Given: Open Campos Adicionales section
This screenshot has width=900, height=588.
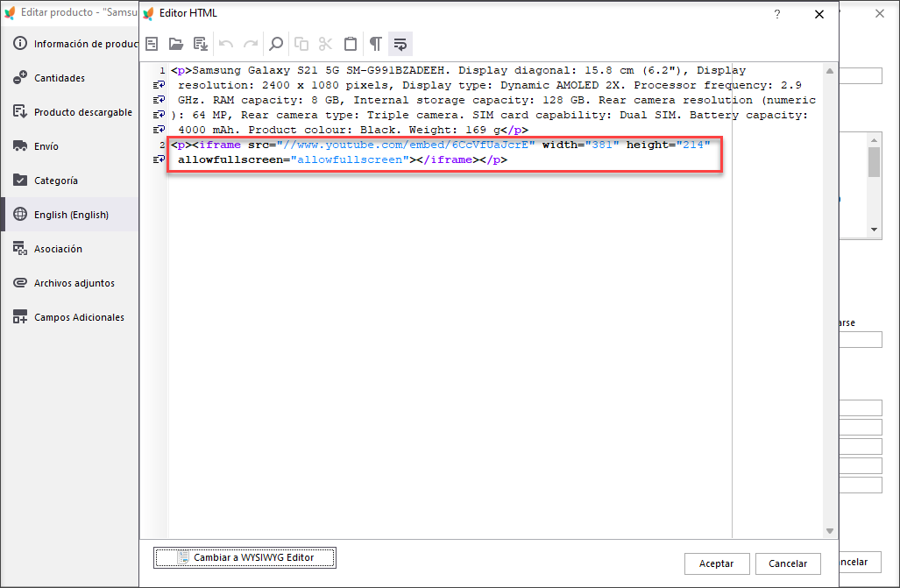Looking at the screenshot, I should tap(69, 317).
